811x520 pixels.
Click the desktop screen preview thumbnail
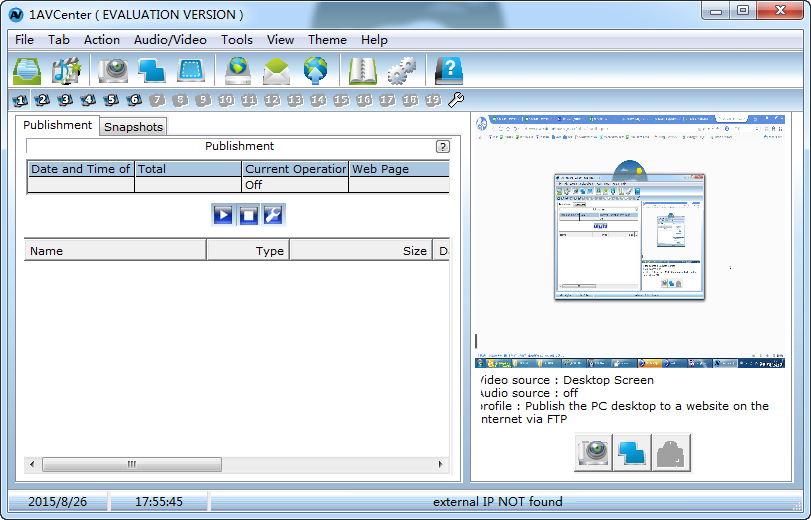pos(630,241)
